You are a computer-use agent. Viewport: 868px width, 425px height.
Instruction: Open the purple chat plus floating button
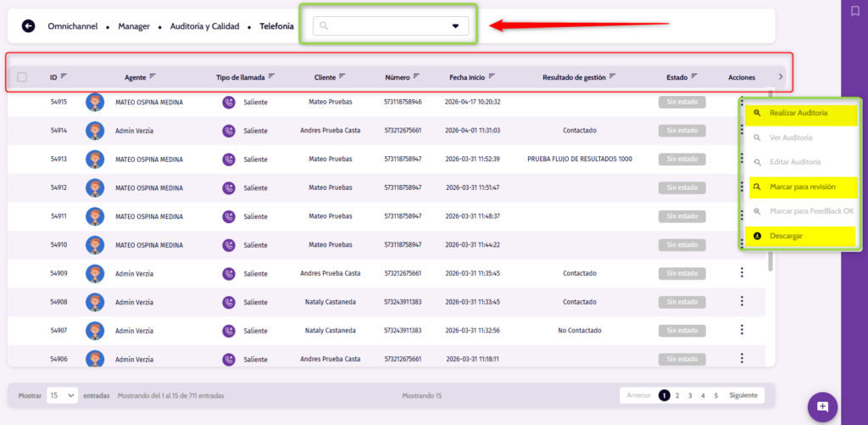[822, 407]
